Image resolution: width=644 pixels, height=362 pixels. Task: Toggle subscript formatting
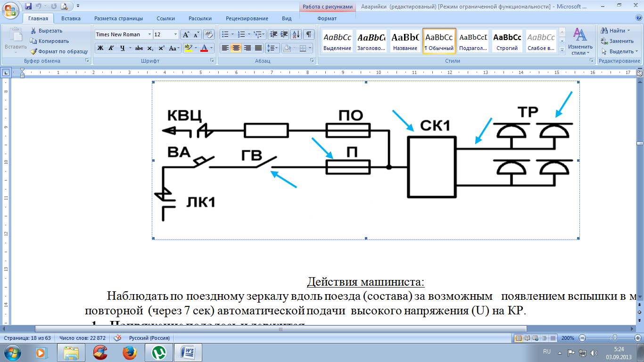pyautogui.click(x=150, y=48)
